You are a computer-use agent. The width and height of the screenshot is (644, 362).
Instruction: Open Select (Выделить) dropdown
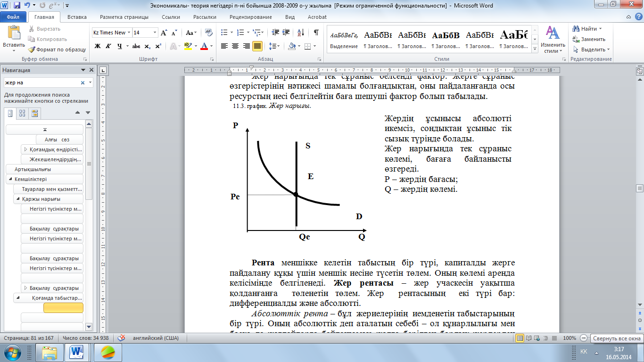pyautogui.click(x=591, y=49)
